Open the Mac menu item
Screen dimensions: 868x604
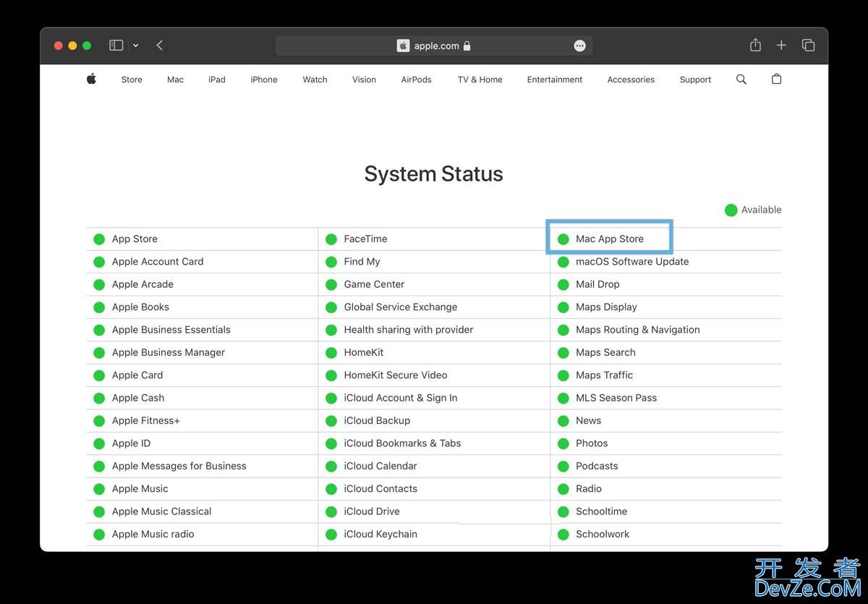point(175,80)
